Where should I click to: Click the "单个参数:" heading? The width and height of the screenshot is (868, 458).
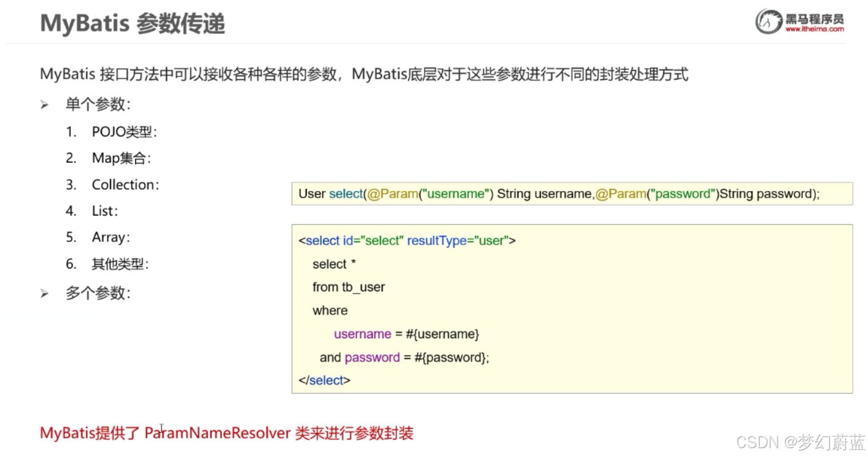98,104
